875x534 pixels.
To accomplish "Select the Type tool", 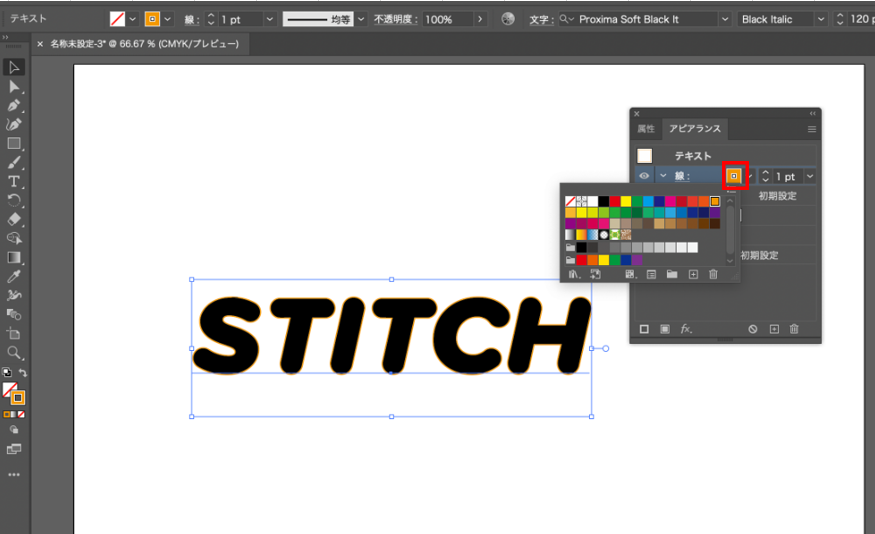I will (x=14, y=181).
